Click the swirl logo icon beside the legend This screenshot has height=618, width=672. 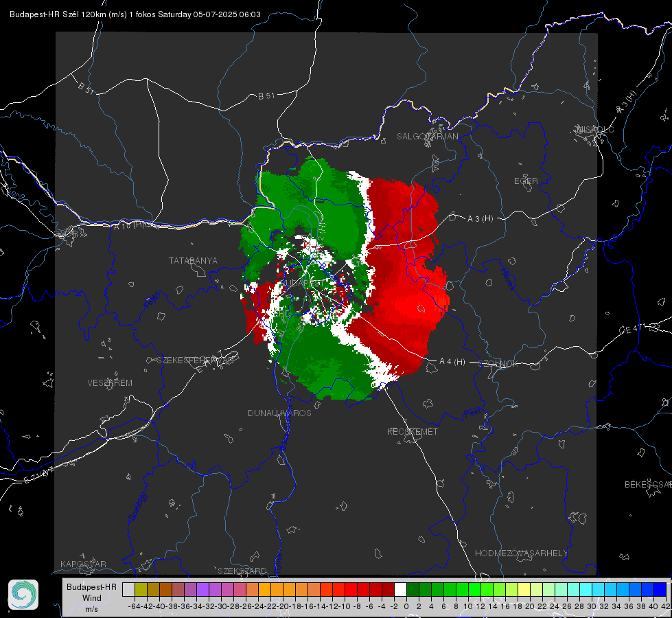click(23, 595)
